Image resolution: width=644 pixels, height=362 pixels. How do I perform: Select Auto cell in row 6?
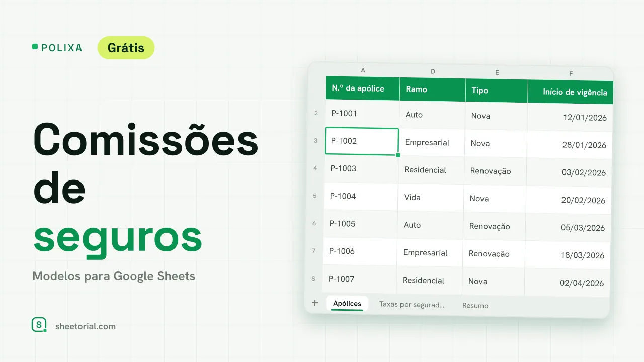(x=430, y=225)
